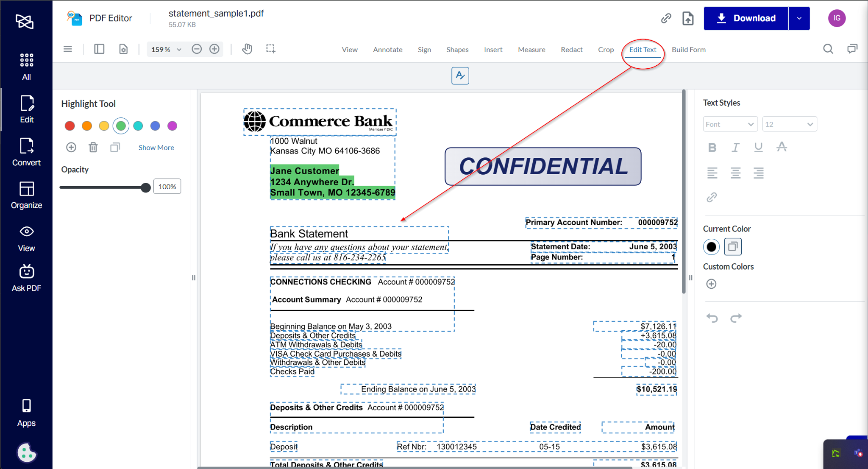Click the edit text tool icon
Screen dimensions: 868x469
[x=460, y=75]
